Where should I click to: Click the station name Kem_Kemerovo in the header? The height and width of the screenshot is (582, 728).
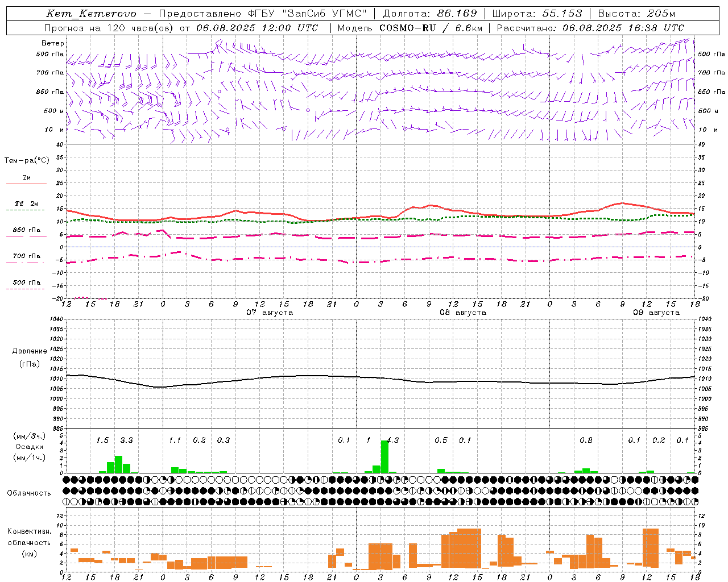click(x=91, y=14)
